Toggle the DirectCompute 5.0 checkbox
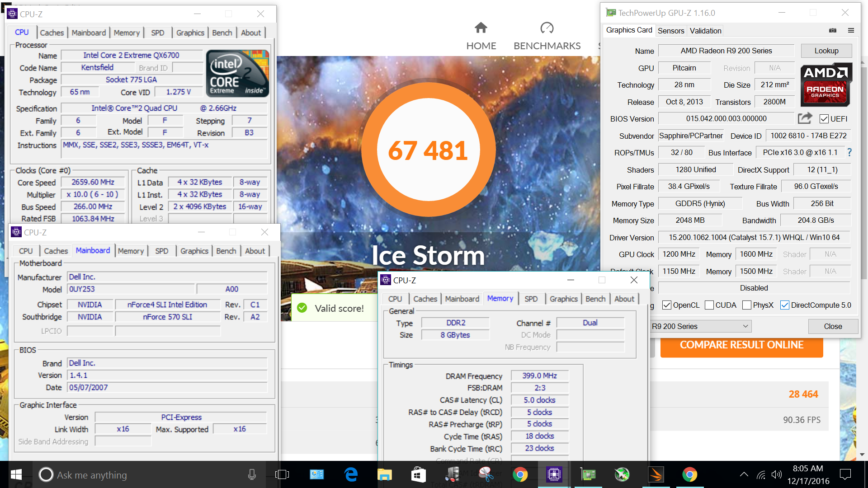 785,305
